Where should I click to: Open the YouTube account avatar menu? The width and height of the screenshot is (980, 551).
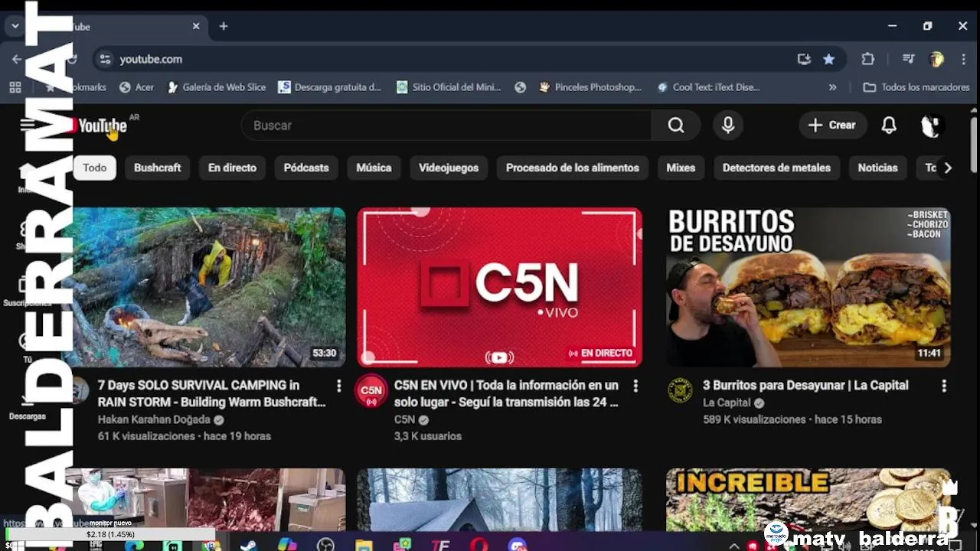tap(931, 126)
